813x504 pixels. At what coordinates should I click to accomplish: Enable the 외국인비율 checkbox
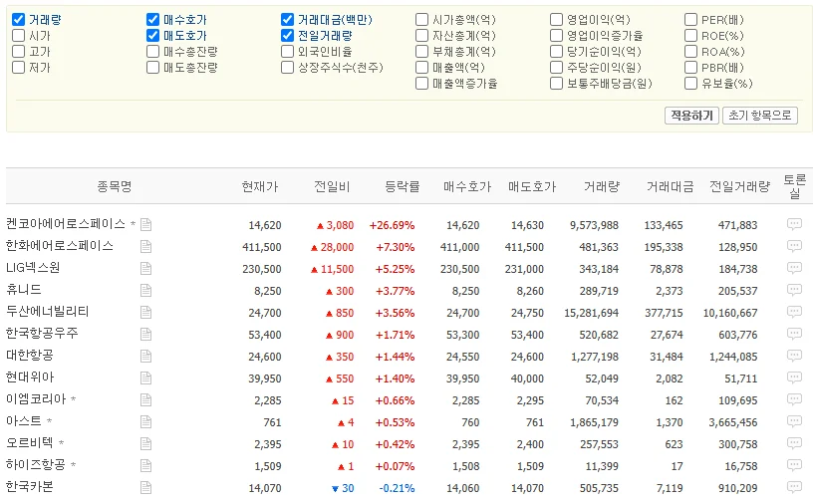point(287,52)
